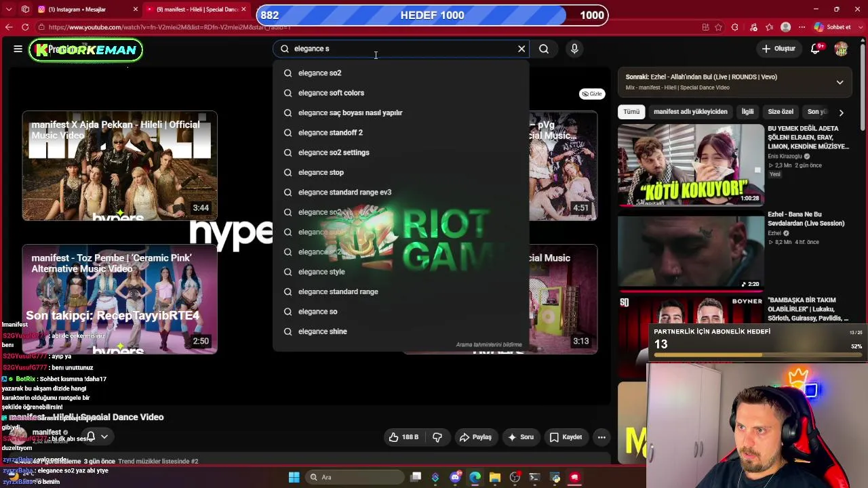Open the browser settings and more menu
The height and width of the screenshot is (488, 868).
[x=802, y=27]
